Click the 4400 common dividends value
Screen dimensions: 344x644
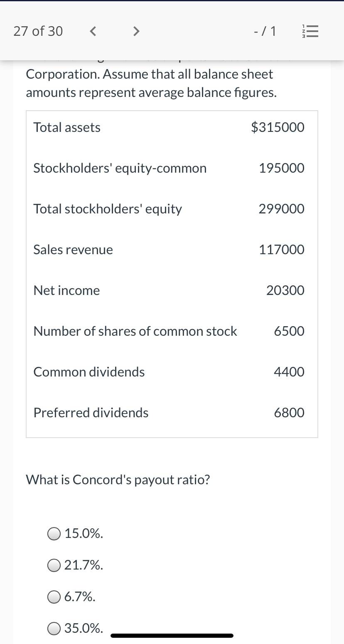pyautogui.click(x=289, y=372)
